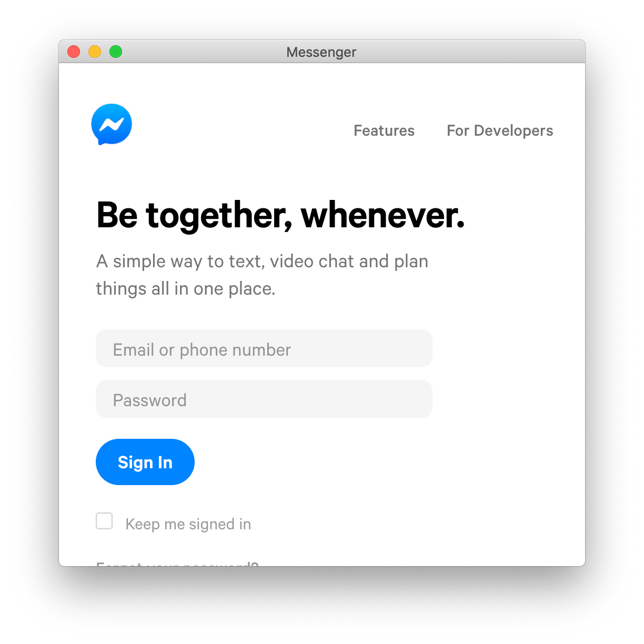
Task: Click the blue Sign In button
Action: tap(145, 462)
